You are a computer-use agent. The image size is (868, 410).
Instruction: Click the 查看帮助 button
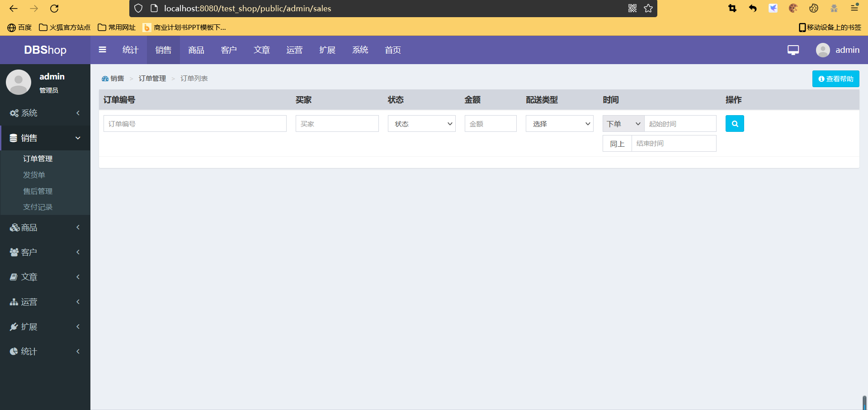pos(835,79)
